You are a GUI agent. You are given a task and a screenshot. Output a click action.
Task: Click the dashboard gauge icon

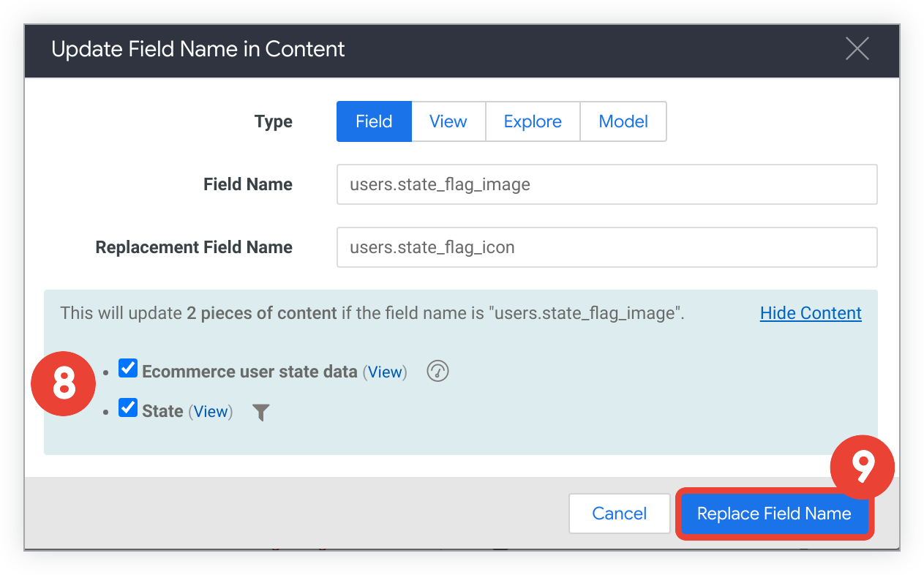pos(437,371)
